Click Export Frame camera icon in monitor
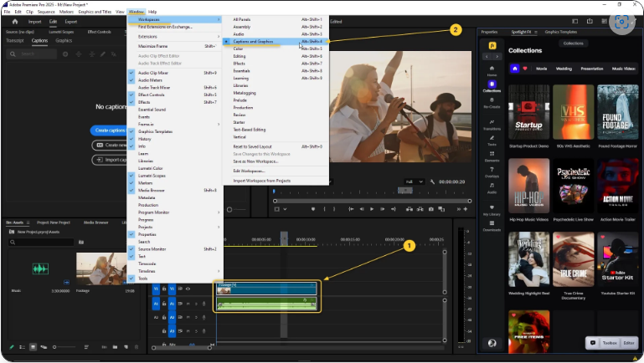 click(430, 209)
